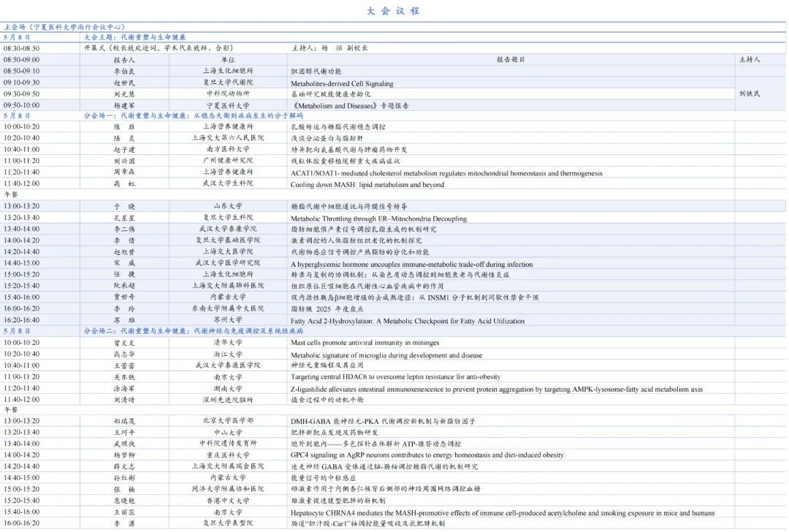Viewport: 789px width, 532px height.
Task: Click the 'Hepatocyte CHRNA4 mediates the MASH-promotive' title
Action: click(503, 514)
